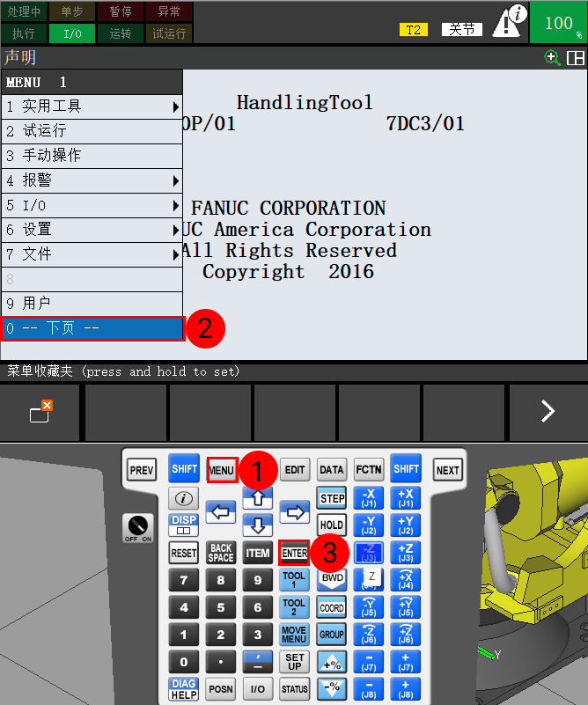Viewport: 588px width, 705px height.
Task: Click the MOVE MENU key
Action: click(x=294, y=635)
